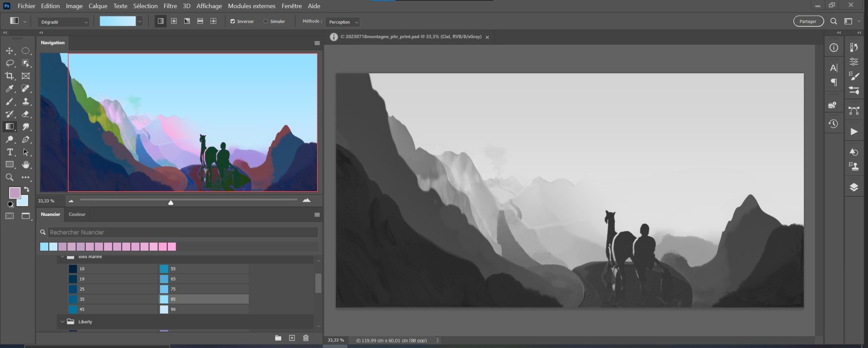Pick the Bleu marine 85 swatch

[x=164, y=299]
